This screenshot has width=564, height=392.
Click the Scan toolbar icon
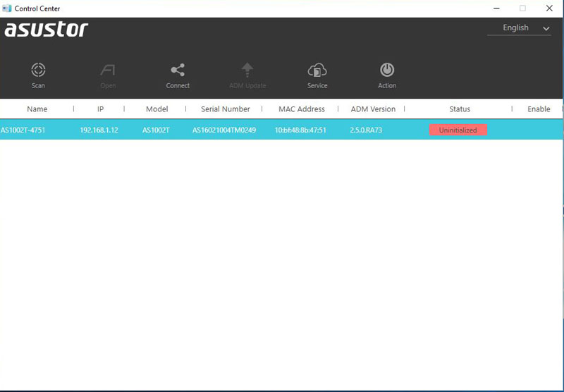click(38, 70)
